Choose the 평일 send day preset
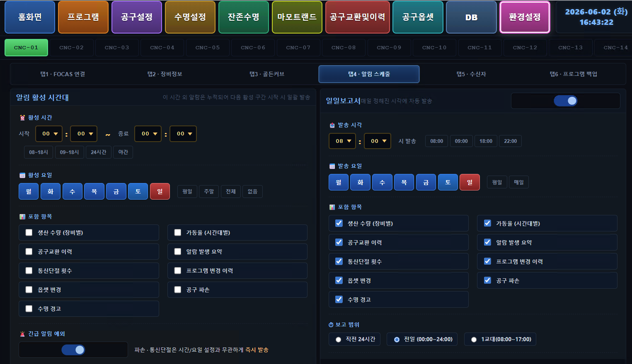The height and width of the screenshot is (364, 632). pyautogui.click(x=497, y=182)
